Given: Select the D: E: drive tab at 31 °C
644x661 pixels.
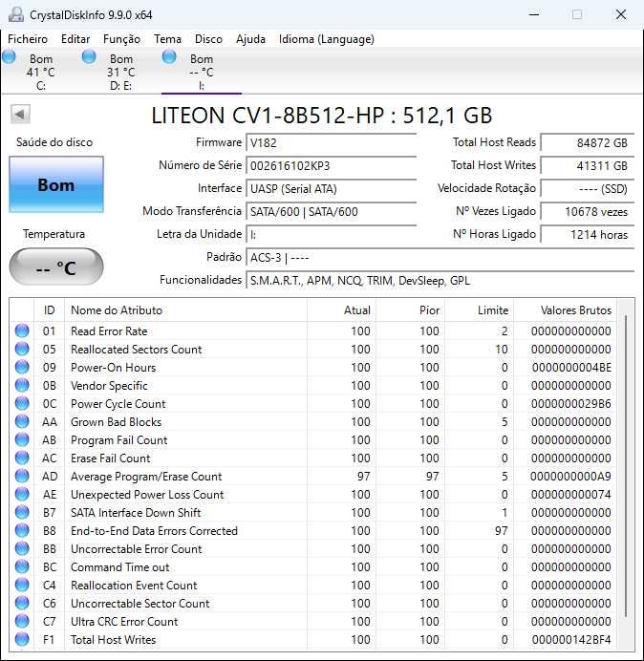Looking at the screenshot, I should (120, 72).
